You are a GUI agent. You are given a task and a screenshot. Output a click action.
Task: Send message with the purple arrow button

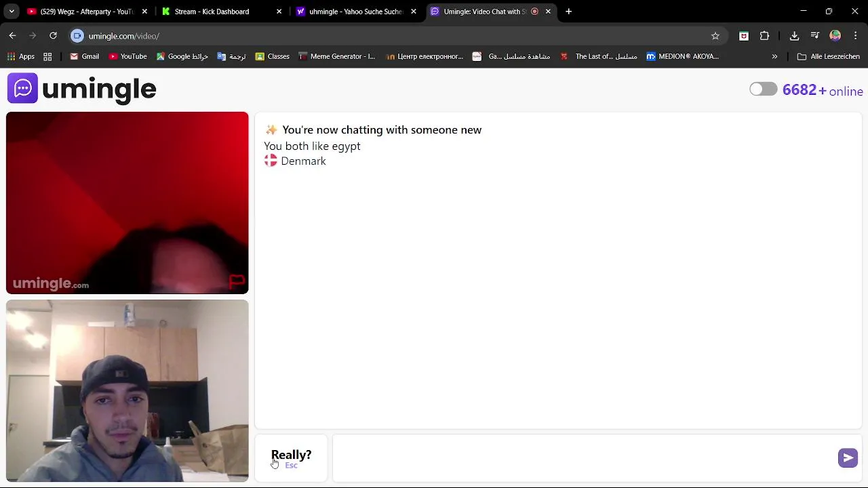coord(848,458)
